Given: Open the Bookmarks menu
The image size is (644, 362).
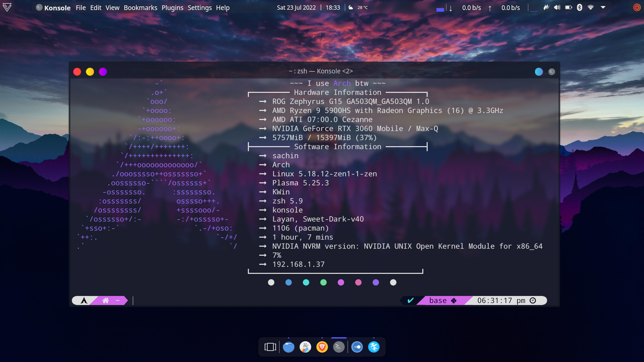Looking at the screenshot, I should [140, 8].
